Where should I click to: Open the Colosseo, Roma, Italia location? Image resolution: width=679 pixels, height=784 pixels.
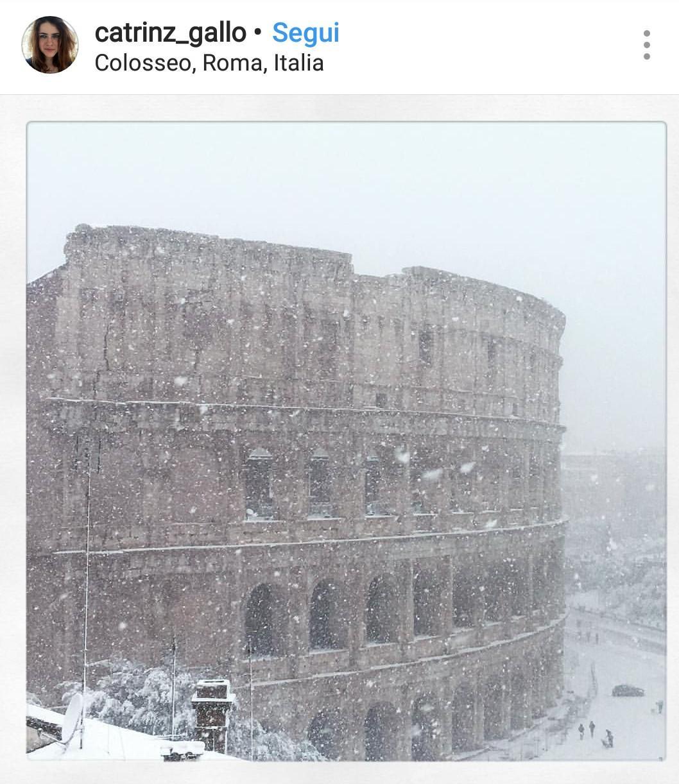(x=209, y=63)
